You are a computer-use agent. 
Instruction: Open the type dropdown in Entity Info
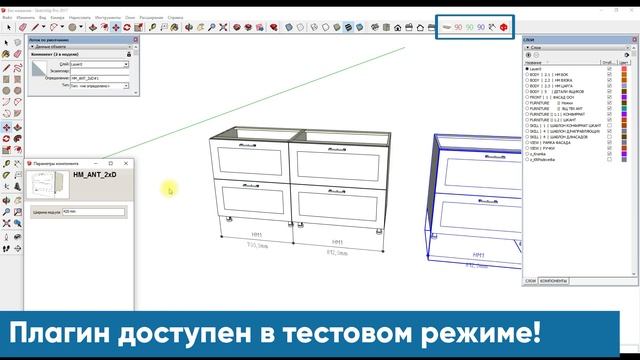point(126,86)
